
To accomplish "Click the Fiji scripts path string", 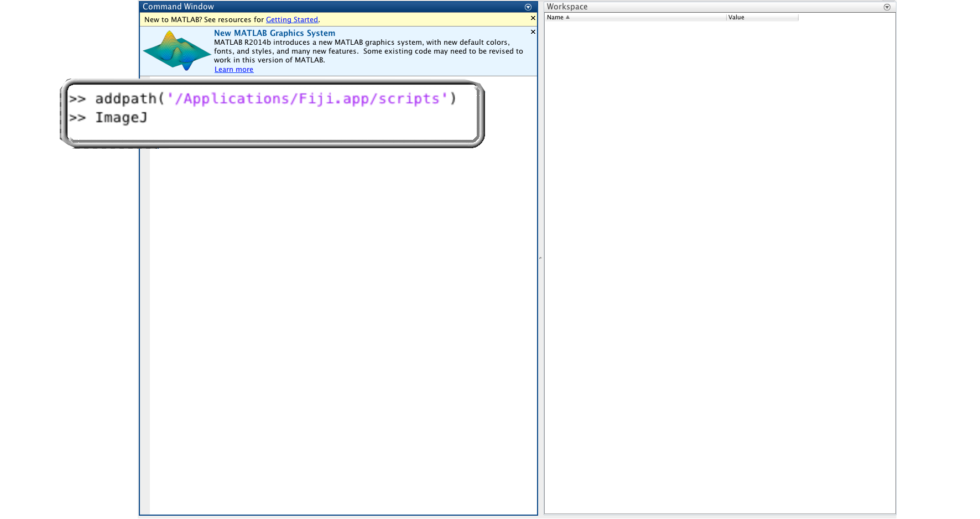I will click(x=307, y=98).
